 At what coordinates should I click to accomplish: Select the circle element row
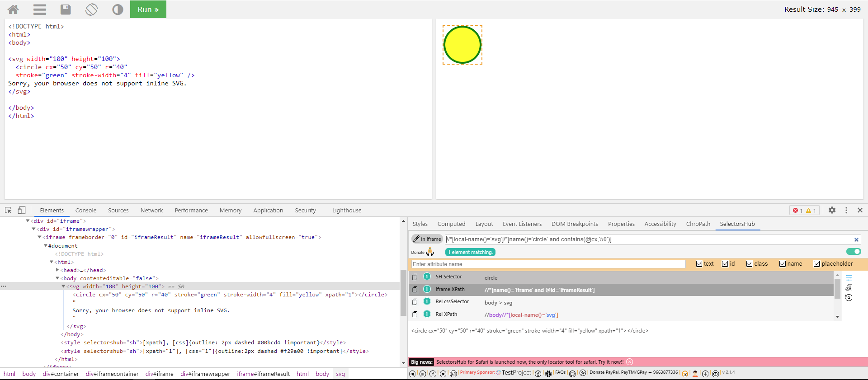pyautogui.click(x=230, y=295)
